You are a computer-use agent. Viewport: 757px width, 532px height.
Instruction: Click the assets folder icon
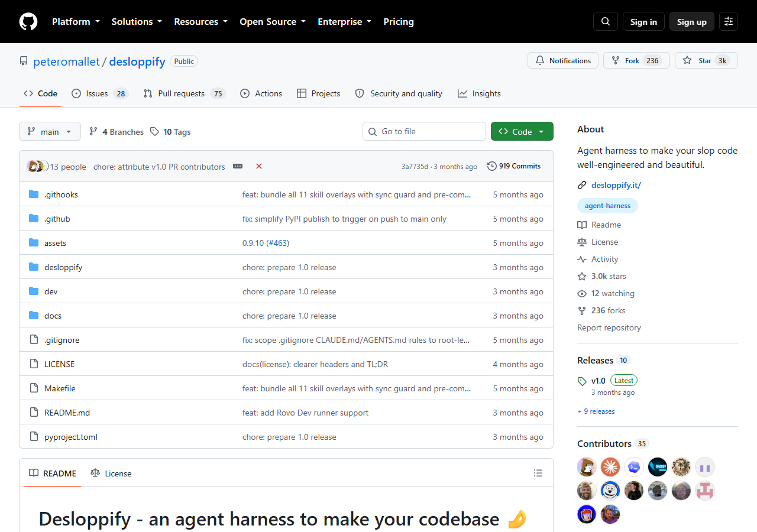[x=34, y=243]
